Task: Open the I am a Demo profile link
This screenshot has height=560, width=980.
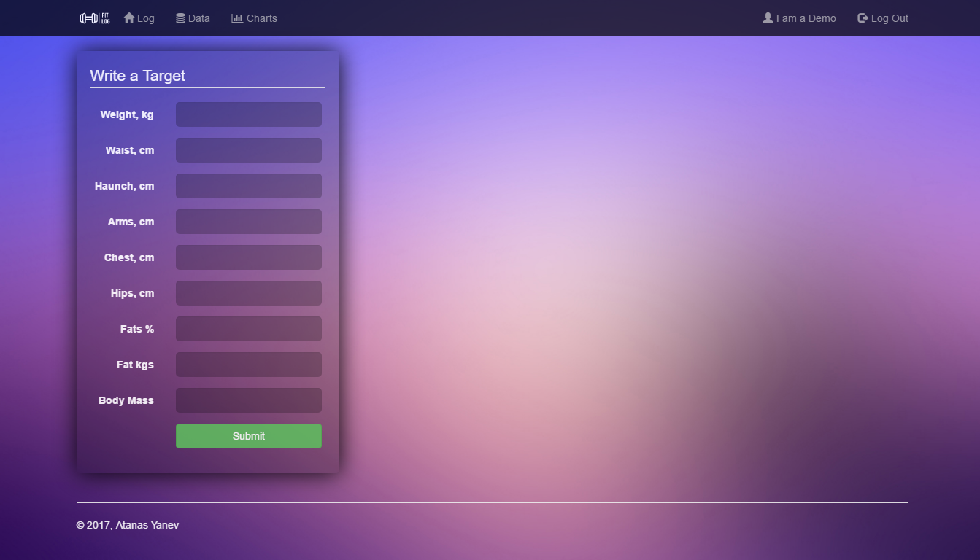Action: click(x=806, y=18)
